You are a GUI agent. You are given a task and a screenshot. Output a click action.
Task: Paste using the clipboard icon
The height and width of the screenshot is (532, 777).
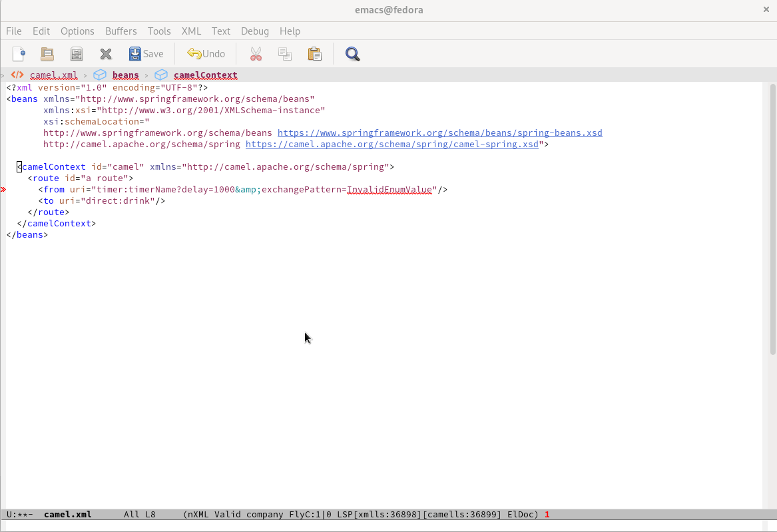(x=314, y=54)
